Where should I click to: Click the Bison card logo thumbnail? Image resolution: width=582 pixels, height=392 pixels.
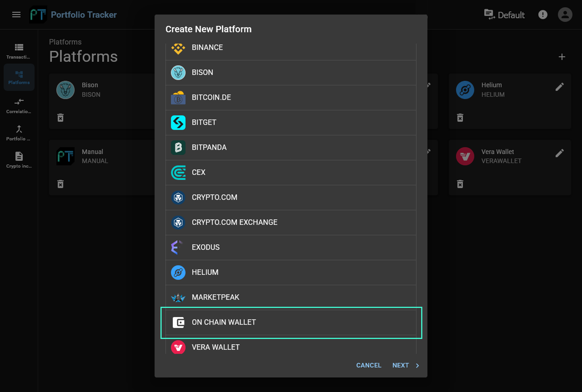65,90
